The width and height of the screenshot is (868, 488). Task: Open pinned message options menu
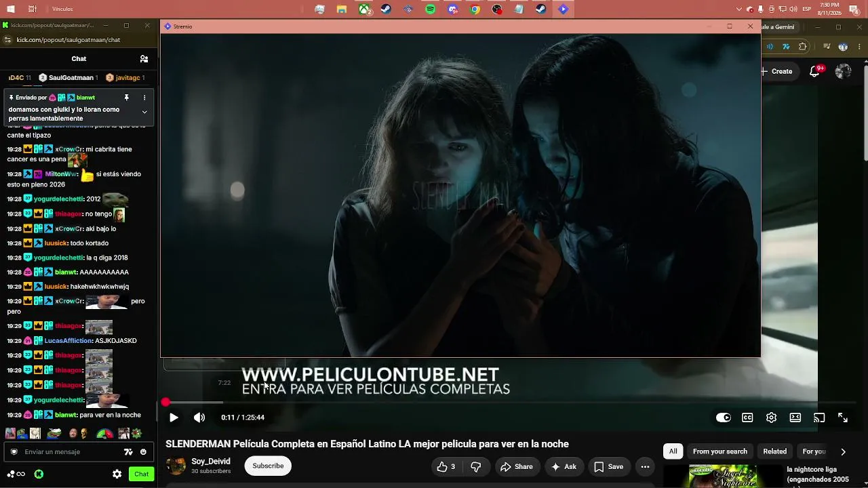144,98
